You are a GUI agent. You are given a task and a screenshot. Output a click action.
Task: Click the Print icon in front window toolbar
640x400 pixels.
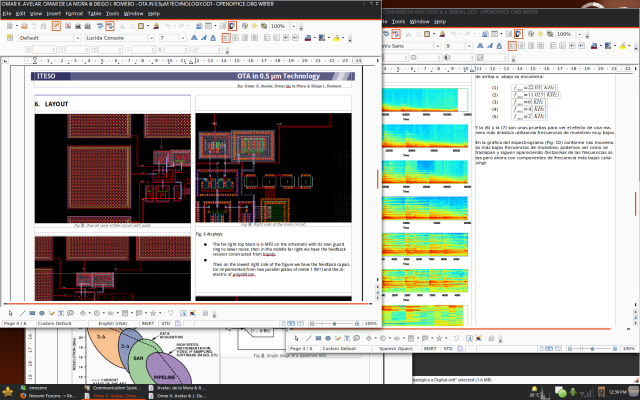tap(78, 26)
